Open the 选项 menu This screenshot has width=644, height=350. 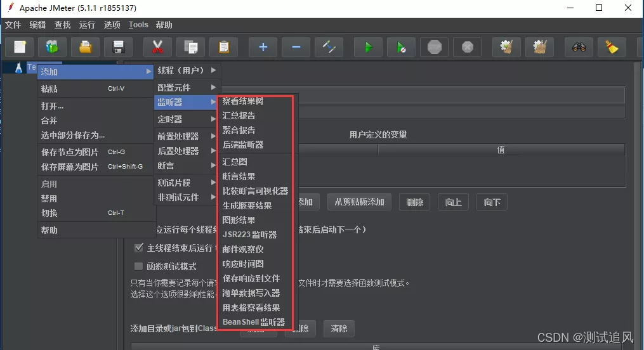pos(112,25)
